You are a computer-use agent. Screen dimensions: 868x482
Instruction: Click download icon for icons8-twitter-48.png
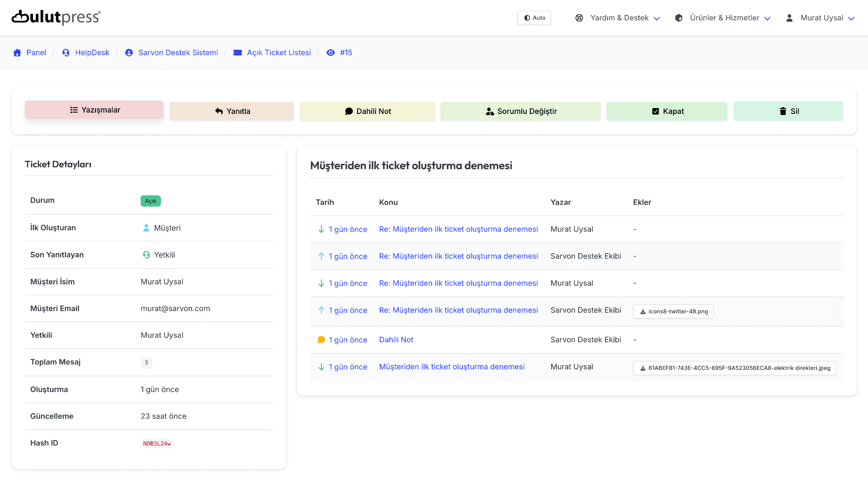point(642,312)
